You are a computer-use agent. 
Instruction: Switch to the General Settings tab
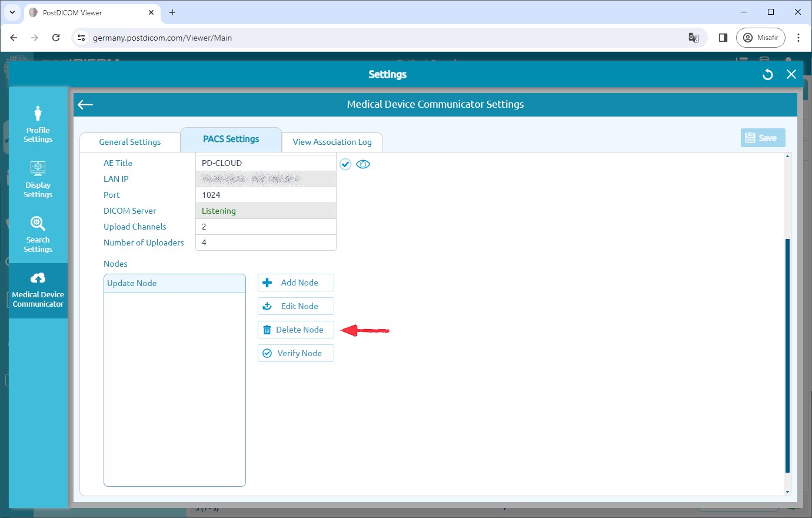[130, 142]
